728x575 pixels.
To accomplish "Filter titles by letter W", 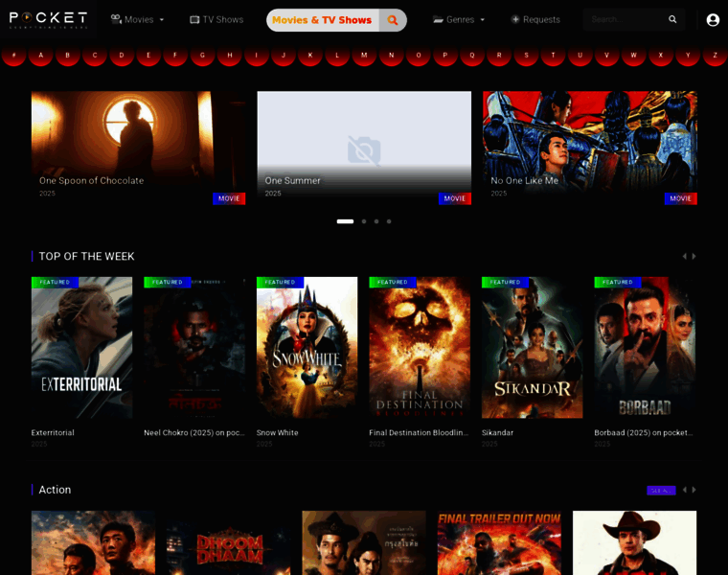I will point(634,55).
